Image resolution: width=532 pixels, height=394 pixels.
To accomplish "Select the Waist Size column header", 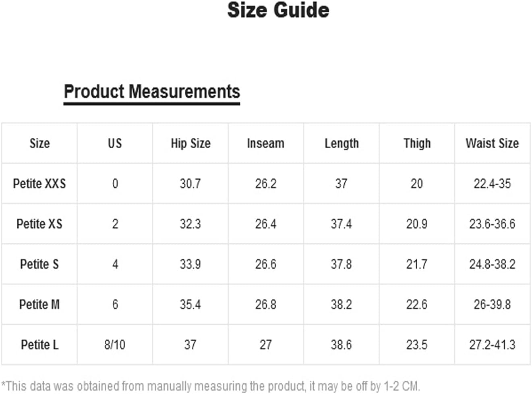I will pos(492,143).
